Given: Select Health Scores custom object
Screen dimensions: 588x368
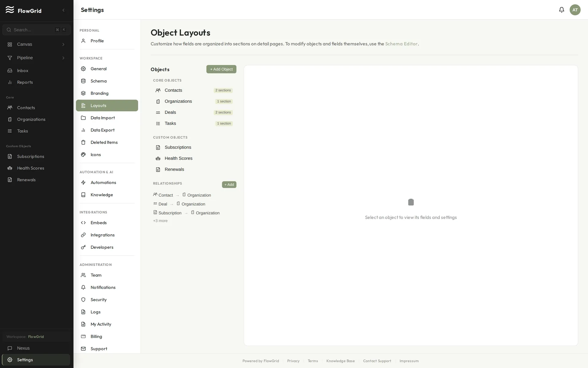Looking at the screenshot, I should pos(194,159).
